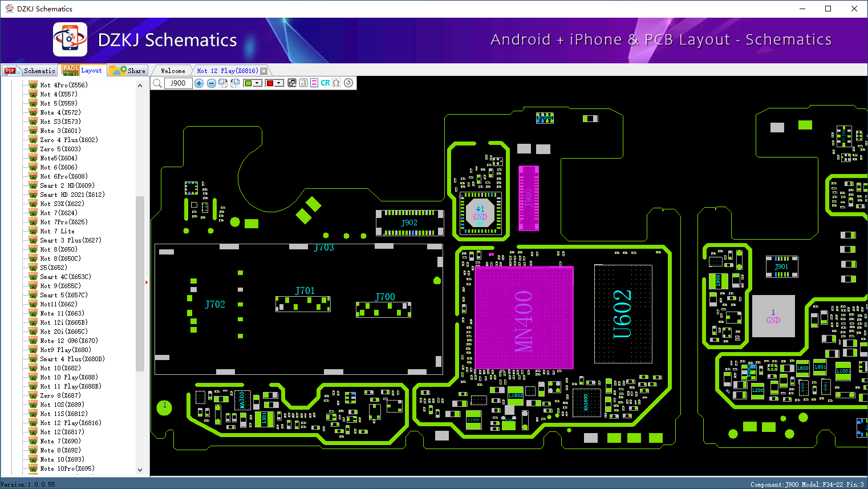This screenshot has width=868, height=489.
Task: Zoom in with the blue plus icon
Action: [199, 83]
